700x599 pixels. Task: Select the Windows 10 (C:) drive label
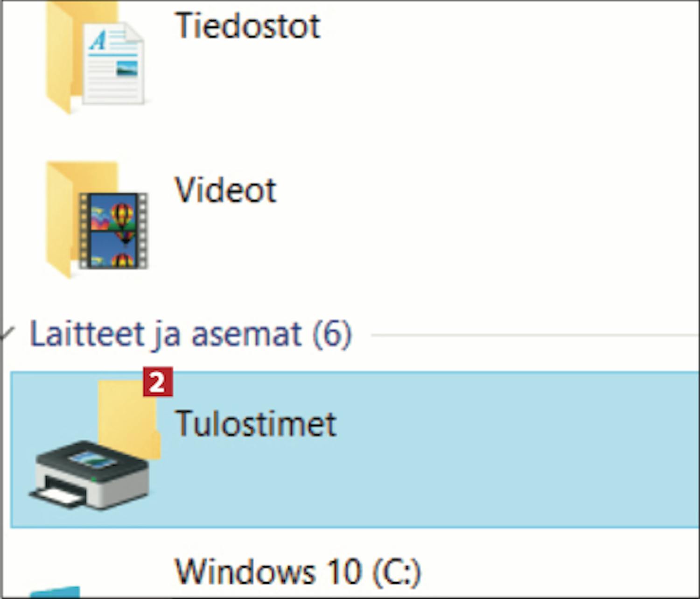(298, 571)
